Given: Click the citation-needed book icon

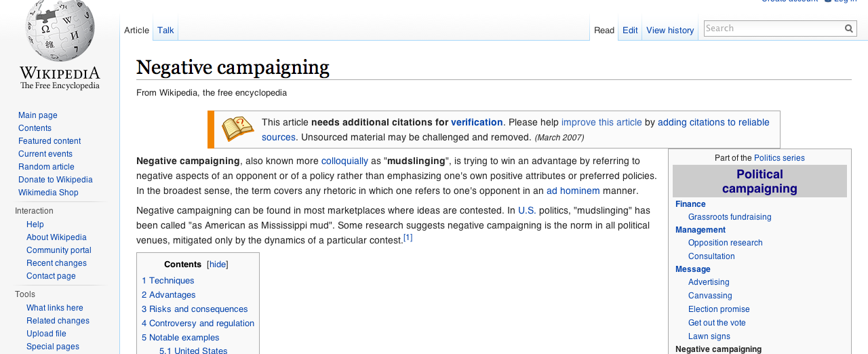Looking at the screenshot, I should [x=237, y=129].
